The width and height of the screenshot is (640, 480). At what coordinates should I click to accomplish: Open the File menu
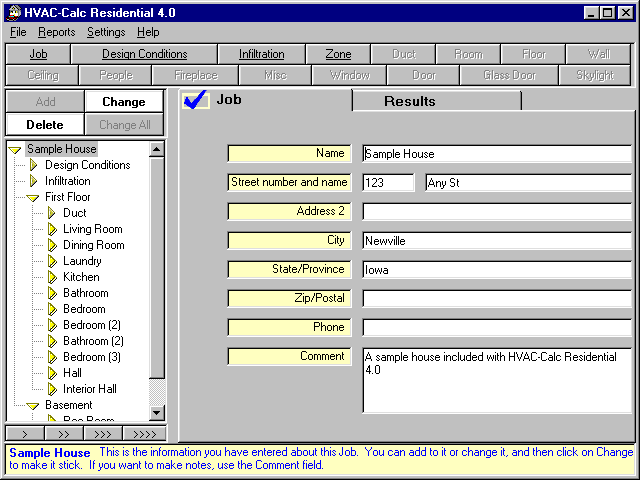(x=18, y=32)
